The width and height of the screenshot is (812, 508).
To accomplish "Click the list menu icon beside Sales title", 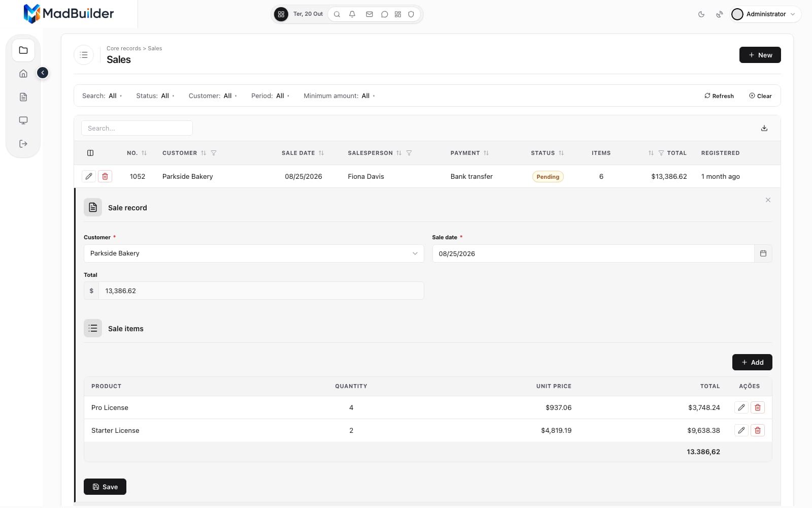I will pos(84,55).
